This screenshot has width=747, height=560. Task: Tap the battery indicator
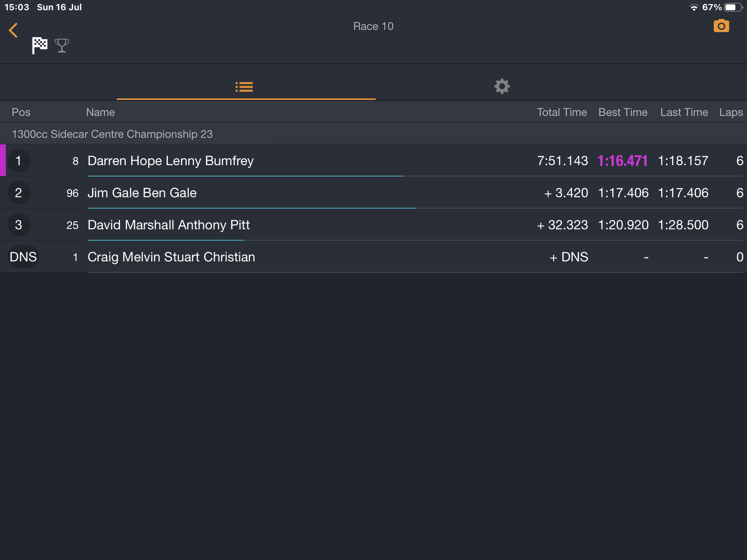pyautogui.click(x=733, y=7)
